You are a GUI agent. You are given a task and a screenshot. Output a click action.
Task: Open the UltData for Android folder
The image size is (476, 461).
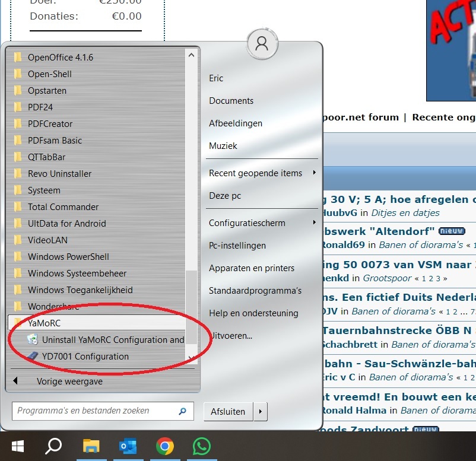(97, 223)
